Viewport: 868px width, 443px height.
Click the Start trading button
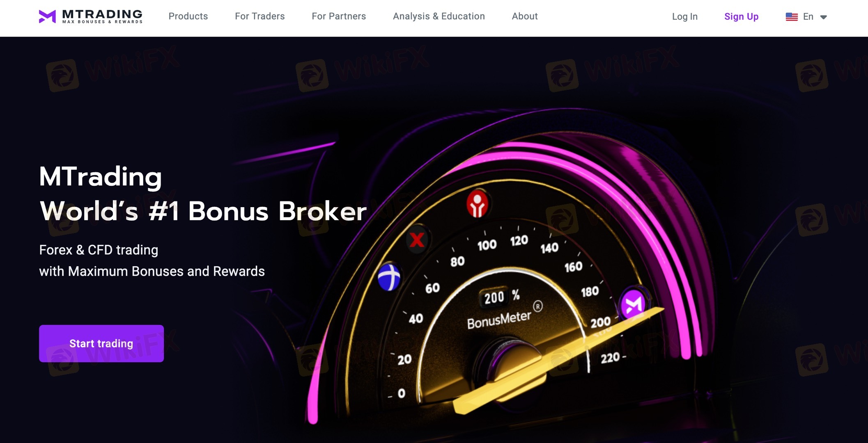pyautogui.click(x=101, y=343)
